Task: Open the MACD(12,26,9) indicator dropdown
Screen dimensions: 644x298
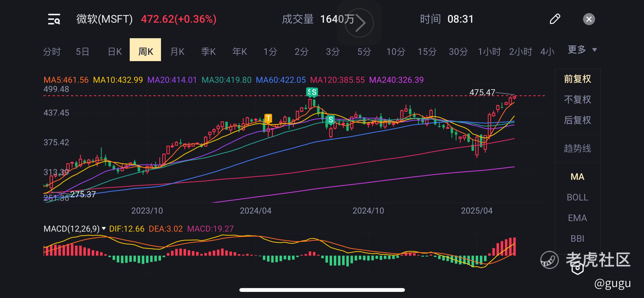Action: [75, 229]
